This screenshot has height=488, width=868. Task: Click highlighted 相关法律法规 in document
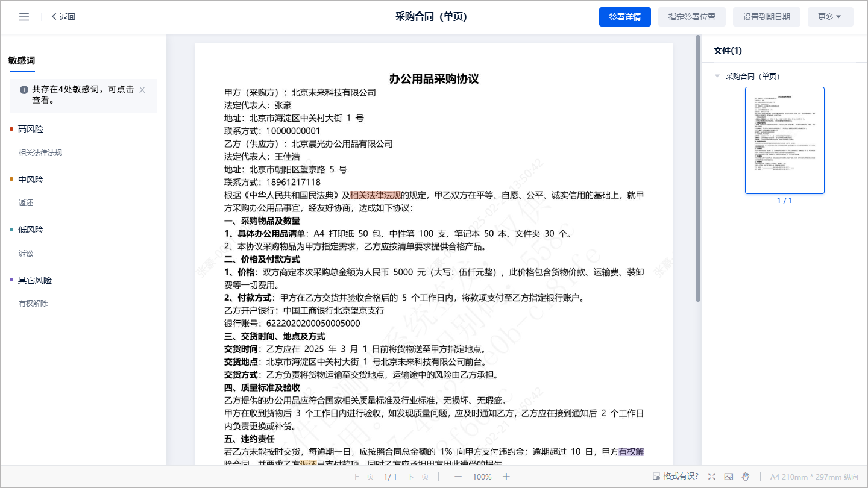coord(376,195)
